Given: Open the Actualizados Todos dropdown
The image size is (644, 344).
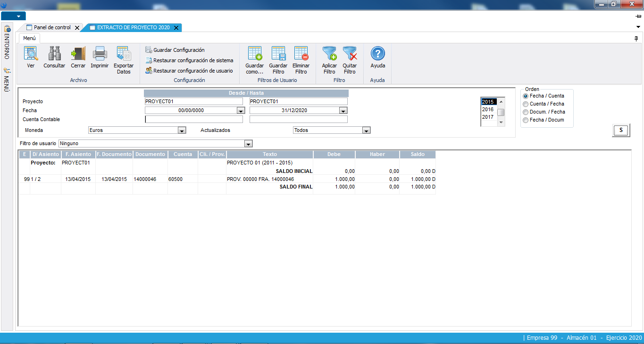Looking at the screenshot, I should pos(366,131).
